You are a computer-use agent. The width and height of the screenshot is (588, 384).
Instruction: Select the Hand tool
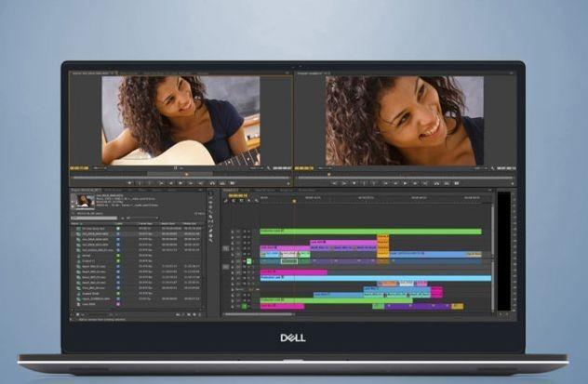(211, 235)
